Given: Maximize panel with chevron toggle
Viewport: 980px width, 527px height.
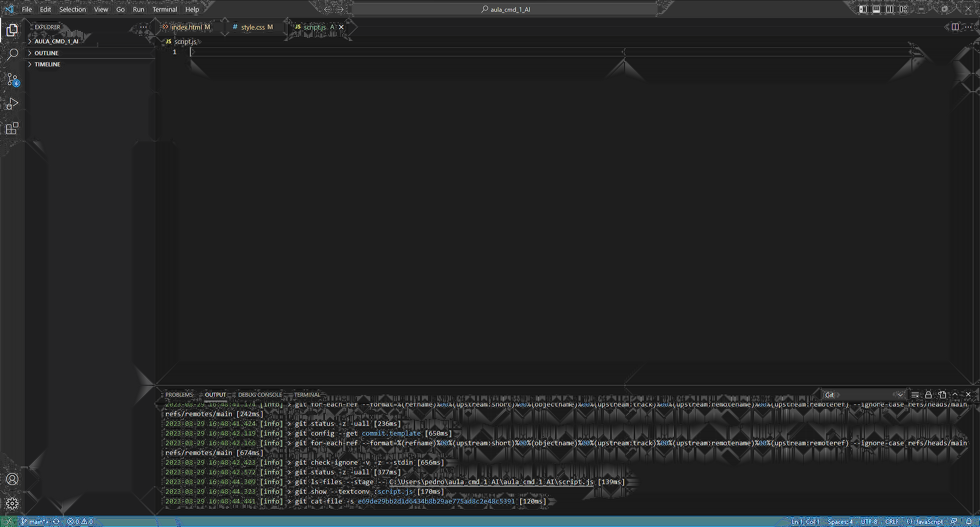Looking at the screenshot, I should [x=954, y=394].
